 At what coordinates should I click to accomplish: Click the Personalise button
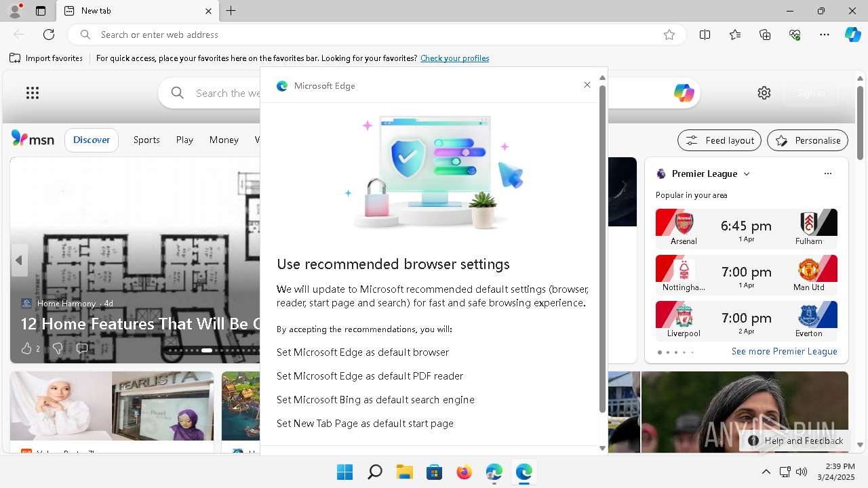[808, 140]
